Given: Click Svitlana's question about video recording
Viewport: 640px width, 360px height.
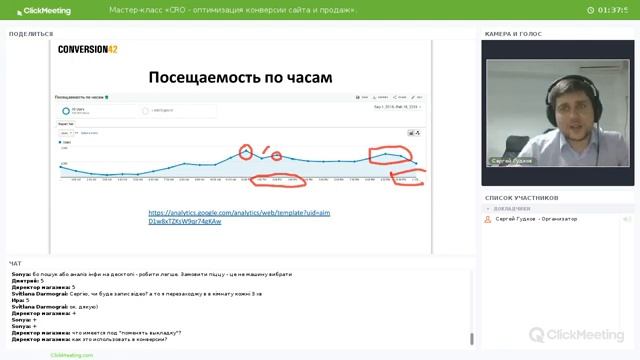Looking at the screenshot, I should (x=137, y=294).
